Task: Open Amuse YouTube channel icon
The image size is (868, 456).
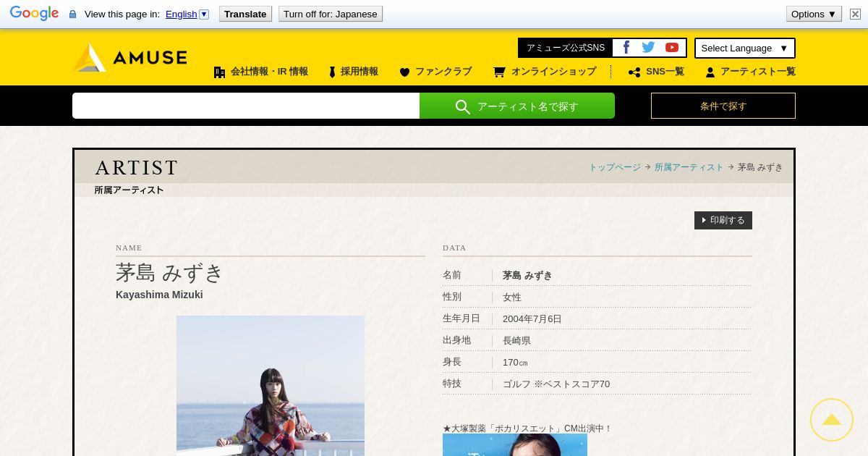Action: 672,48
